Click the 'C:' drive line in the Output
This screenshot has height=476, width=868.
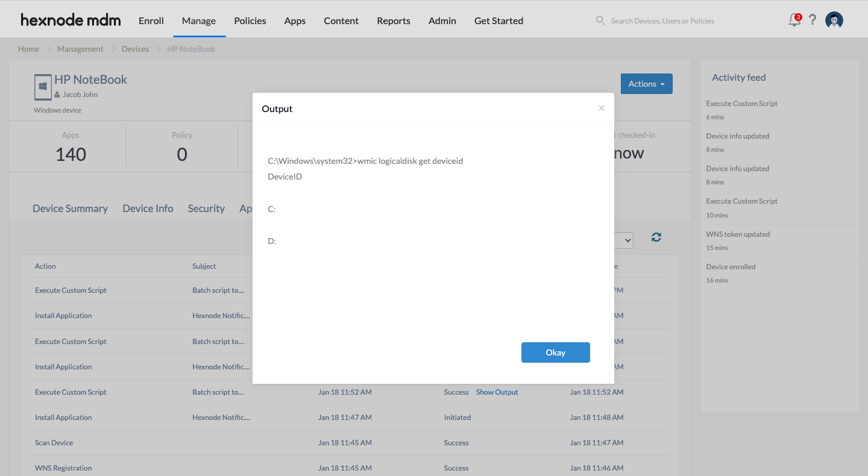tap(272, 209)
